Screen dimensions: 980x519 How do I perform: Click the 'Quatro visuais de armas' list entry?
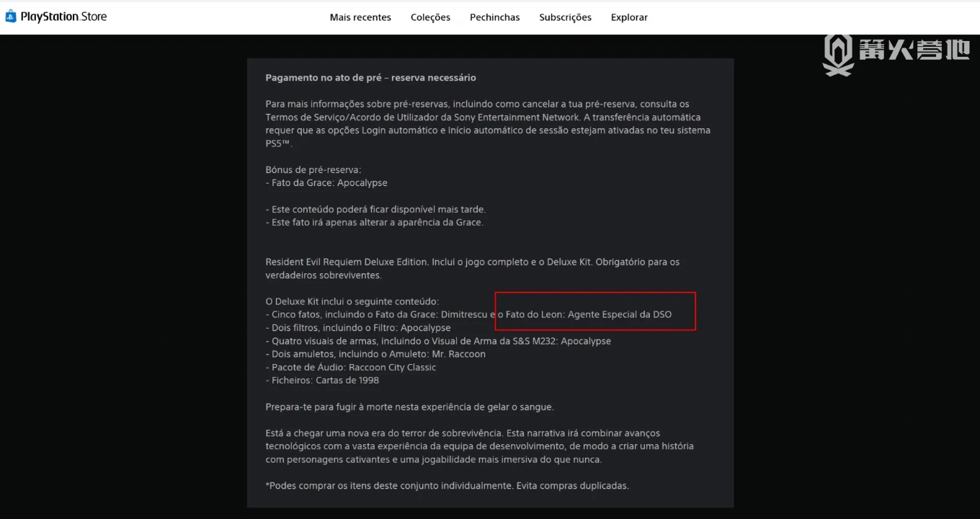[438, 341]
